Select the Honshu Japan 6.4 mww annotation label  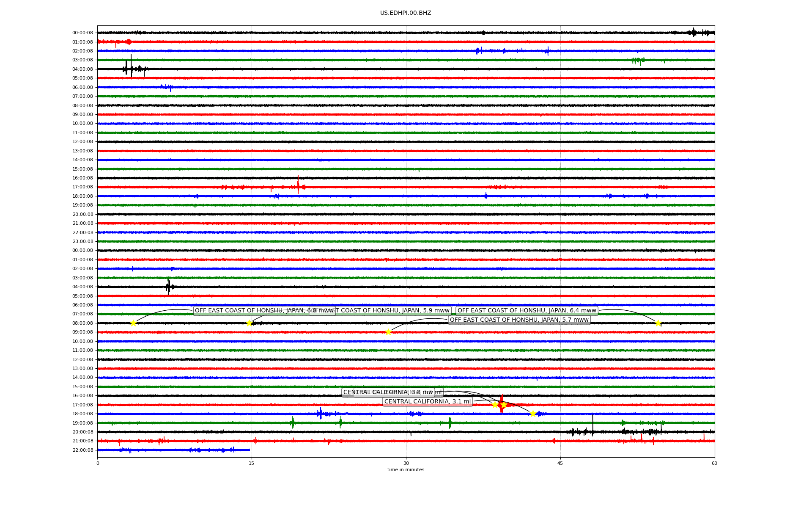pyautogui.click(x=527, y=311)
